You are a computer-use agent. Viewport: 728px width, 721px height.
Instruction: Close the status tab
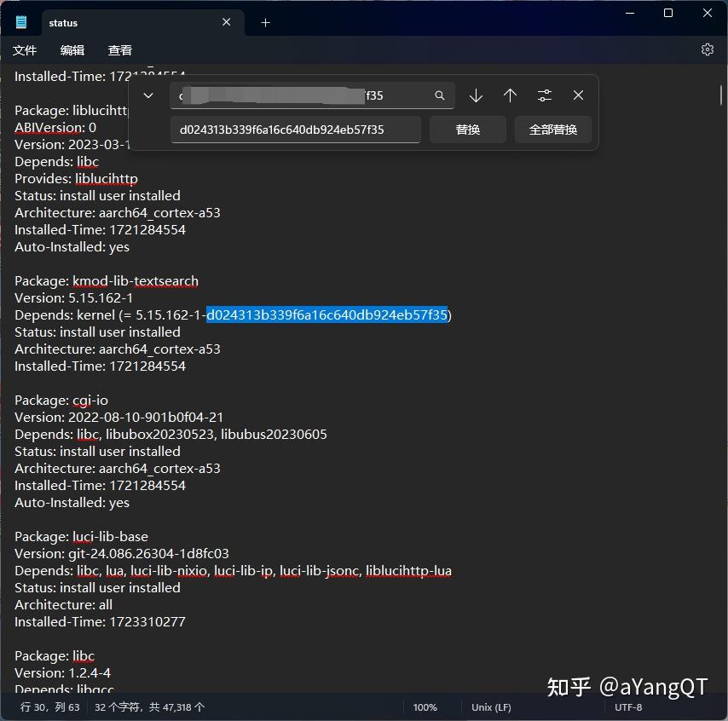(x=226, y=22)
